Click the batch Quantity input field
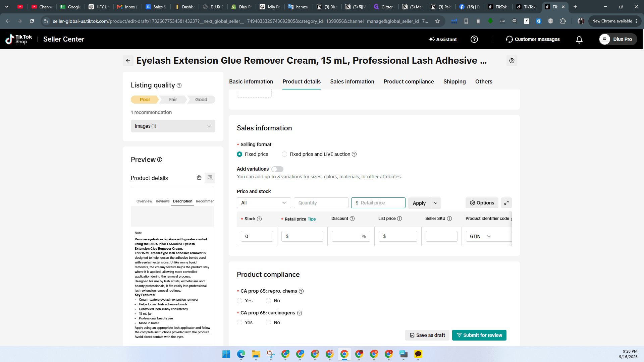 click(321, 203)
